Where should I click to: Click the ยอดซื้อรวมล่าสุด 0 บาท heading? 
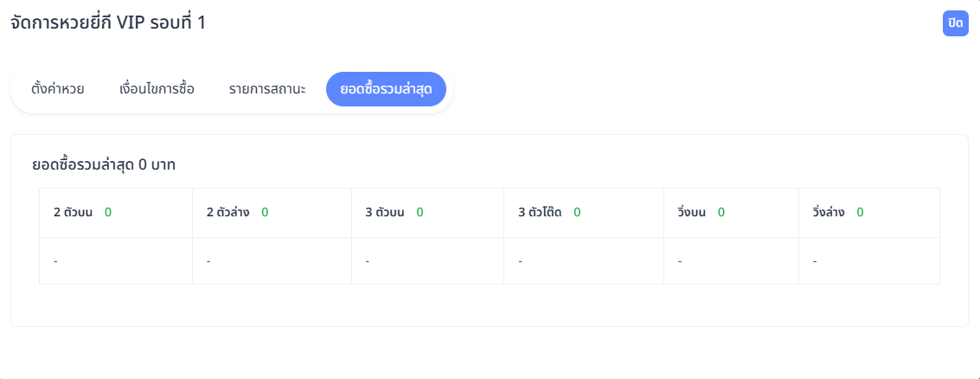point(104,164)
